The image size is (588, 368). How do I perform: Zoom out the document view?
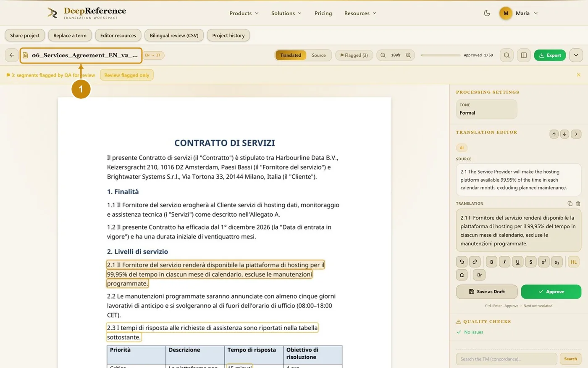(x=383, y=55)
